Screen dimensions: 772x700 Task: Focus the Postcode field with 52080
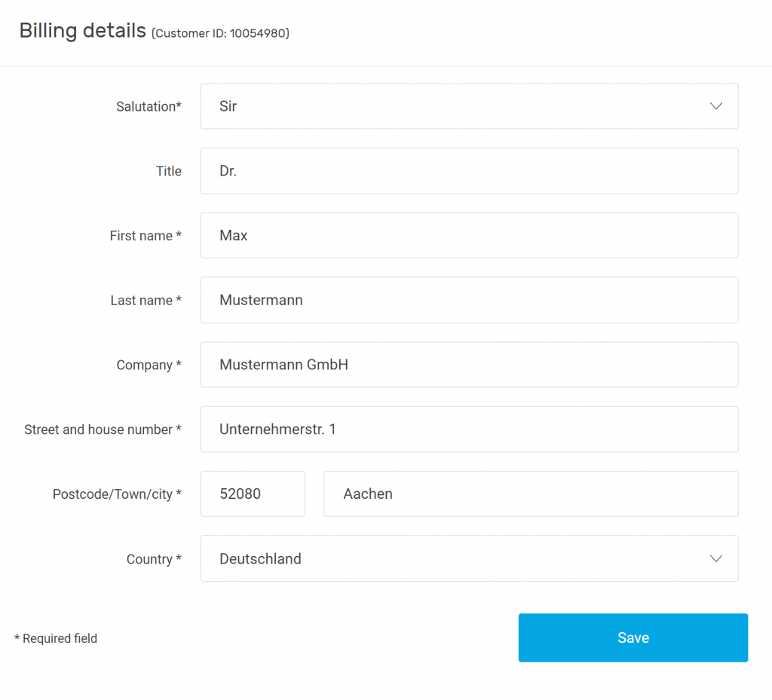coord(253,494)
